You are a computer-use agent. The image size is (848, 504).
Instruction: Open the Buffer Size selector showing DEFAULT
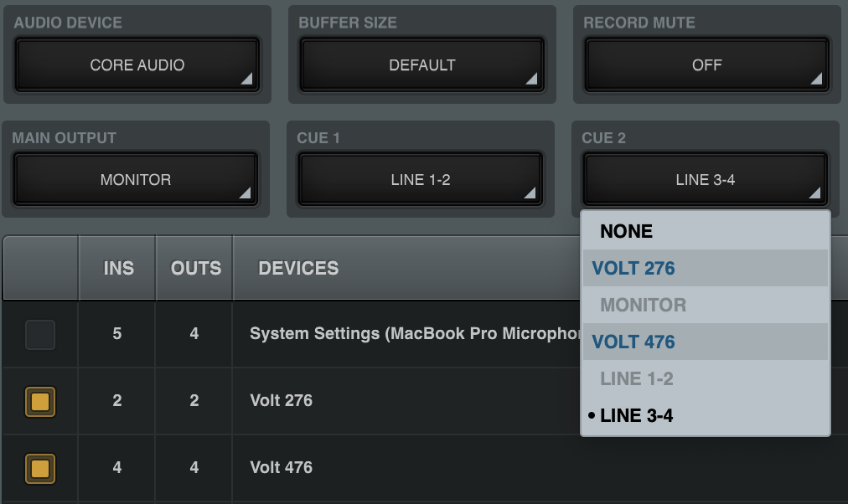click(421, 64)
